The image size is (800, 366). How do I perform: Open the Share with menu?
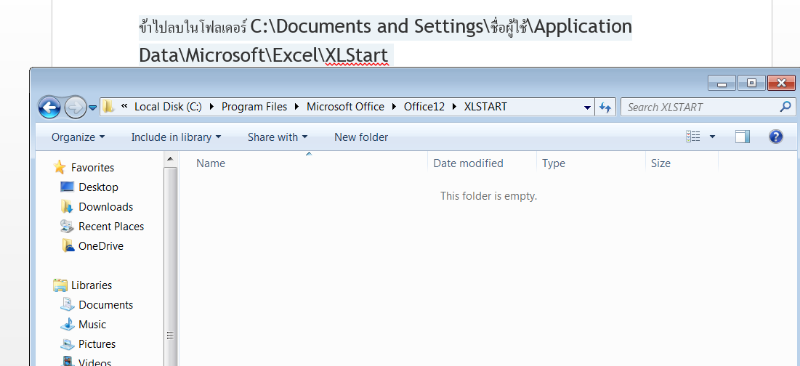pyautogui.click(x=278, y=137)
